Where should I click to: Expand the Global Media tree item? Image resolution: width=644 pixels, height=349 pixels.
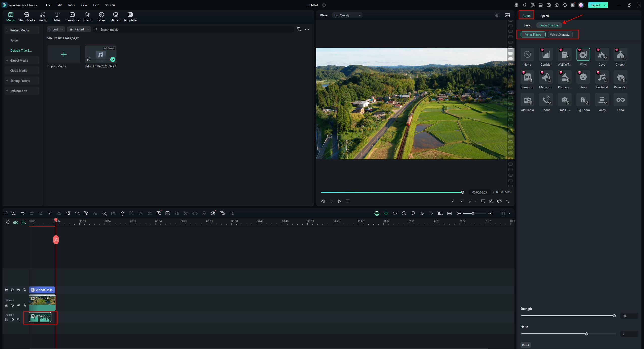[x=7, y=60]
